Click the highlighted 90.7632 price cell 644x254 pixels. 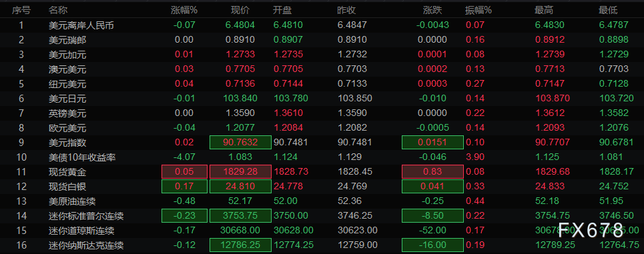241,143
